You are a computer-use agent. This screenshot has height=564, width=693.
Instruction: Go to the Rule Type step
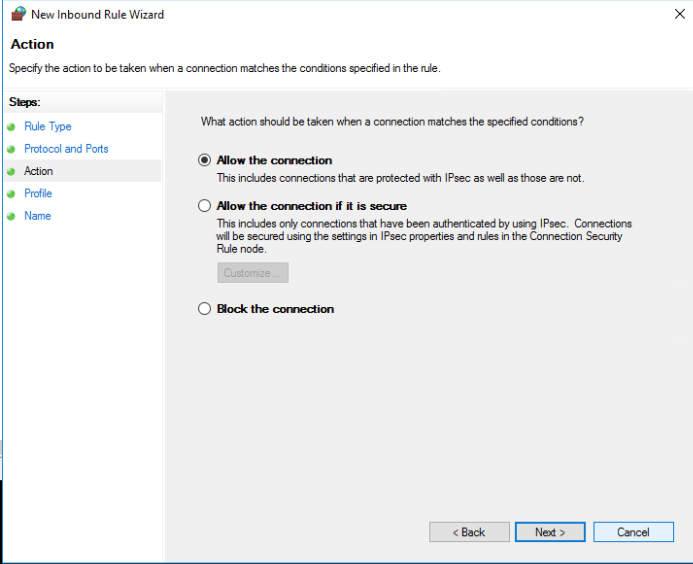47,127
